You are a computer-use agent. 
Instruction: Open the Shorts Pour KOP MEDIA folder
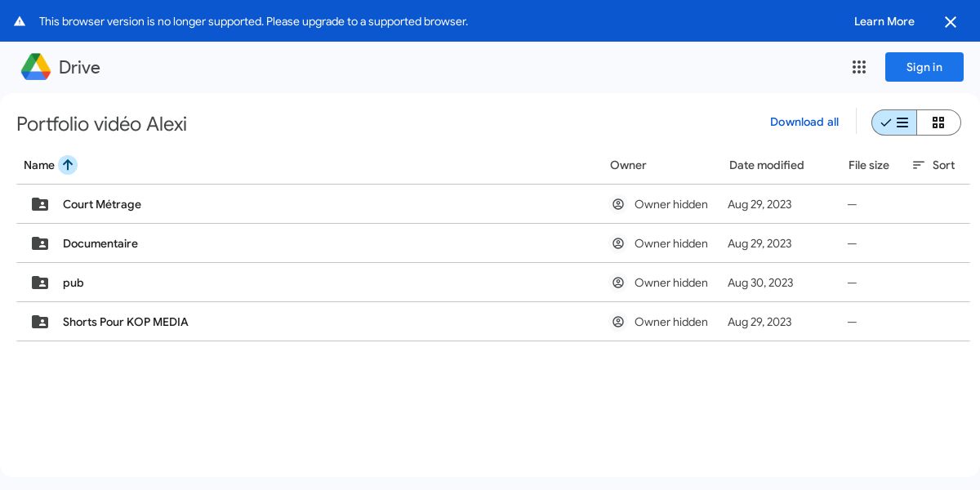[x=126, y=322]
